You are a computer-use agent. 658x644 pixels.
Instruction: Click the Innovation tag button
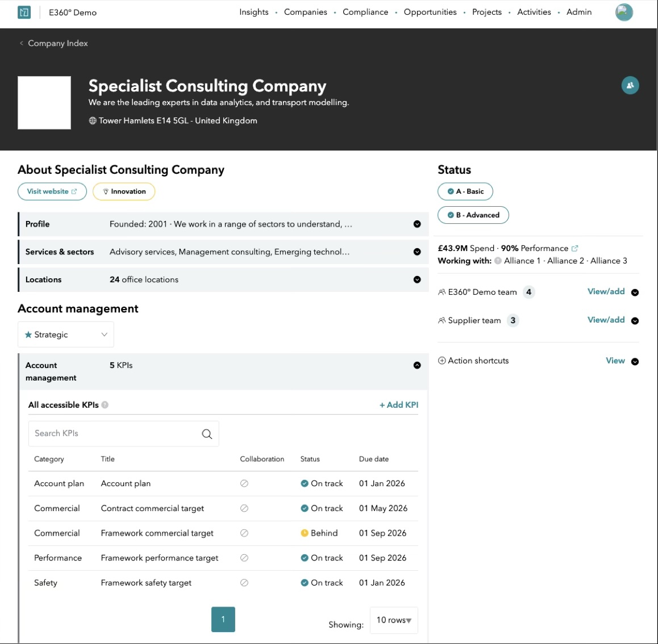[124, 191]
